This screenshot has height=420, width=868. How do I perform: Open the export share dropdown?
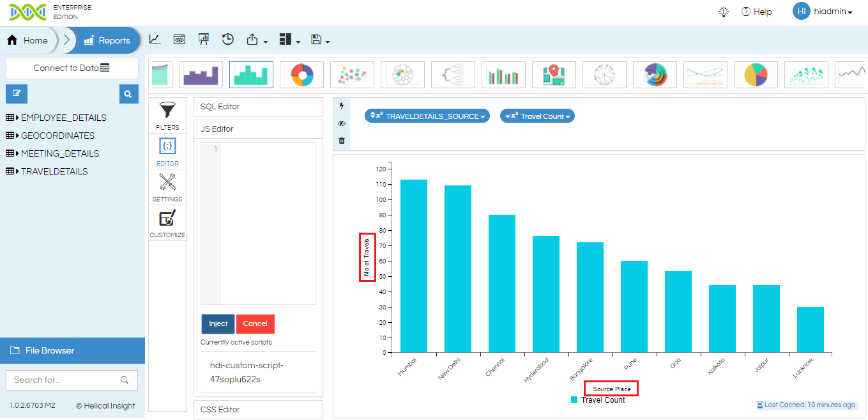pyautogui.click(x=257, y=40)
